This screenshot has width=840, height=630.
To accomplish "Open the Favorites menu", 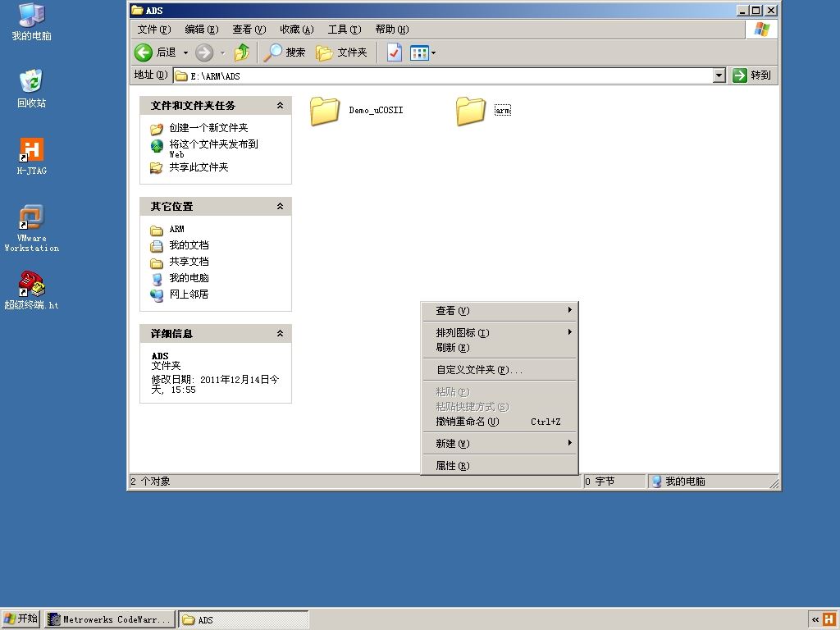I will (x=297, y=30).
